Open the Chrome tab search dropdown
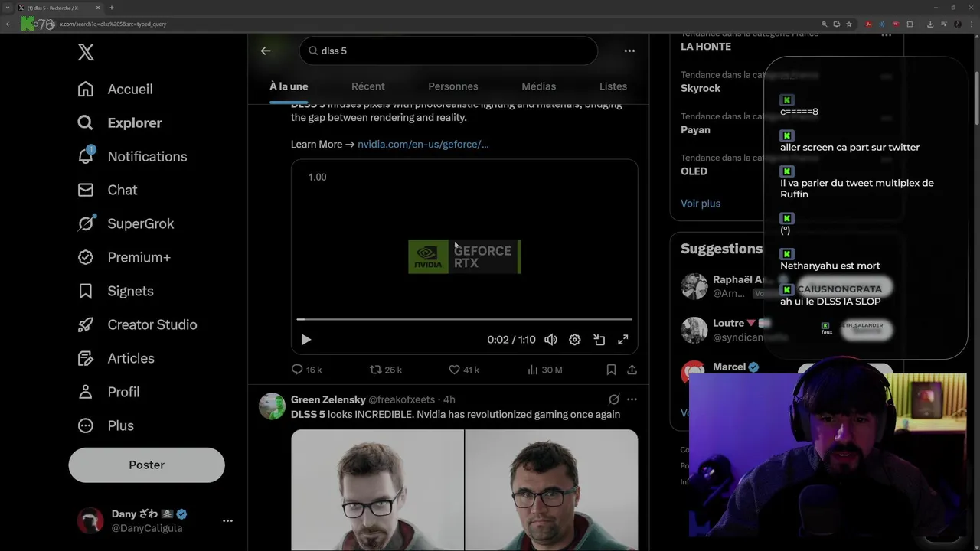 point(7,8)
